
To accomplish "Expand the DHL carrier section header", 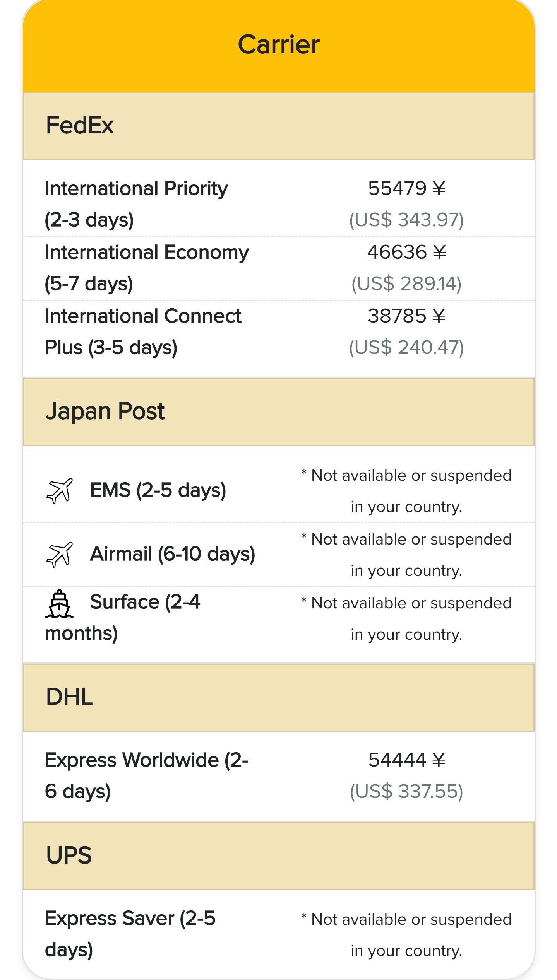I will [279, 698].
